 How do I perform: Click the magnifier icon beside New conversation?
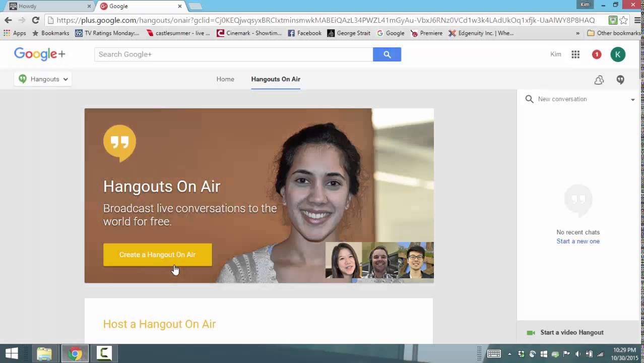[x=529, y=99]
